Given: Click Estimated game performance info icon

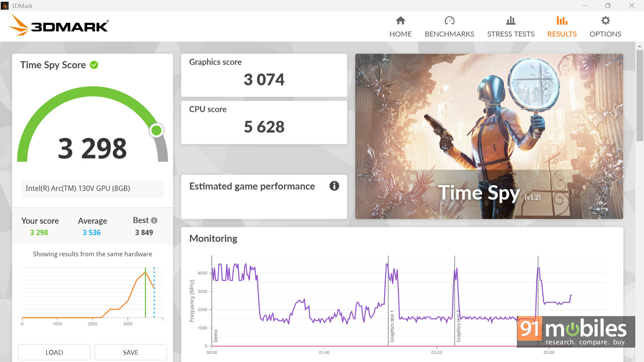Looking at the screenshot, I should pos(334,186).
